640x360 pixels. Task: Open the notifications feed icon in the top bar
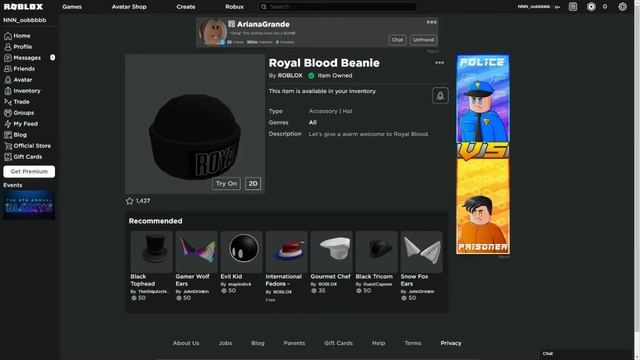coord(573,7)
